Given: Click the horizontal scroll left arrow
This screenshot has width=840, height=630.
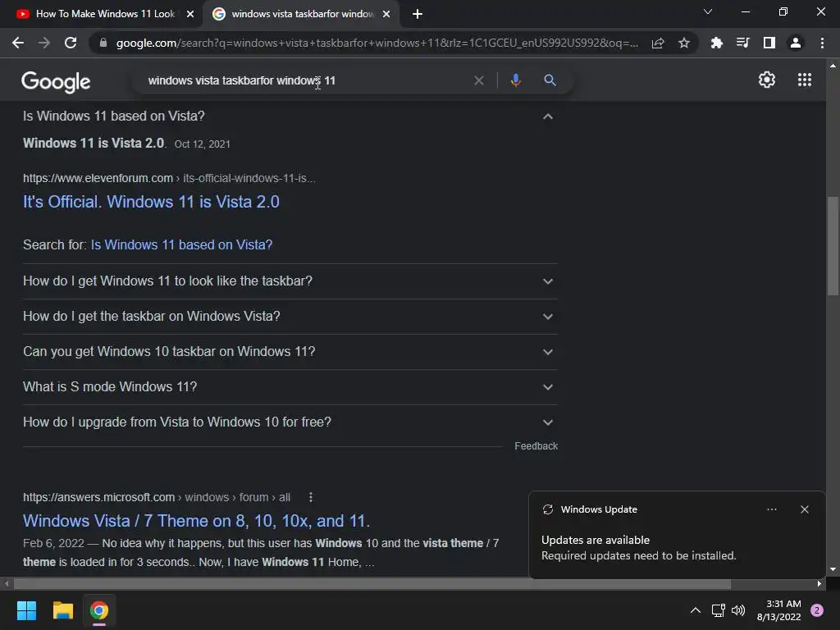Looking at the screenshot, I should pos(7,583).
